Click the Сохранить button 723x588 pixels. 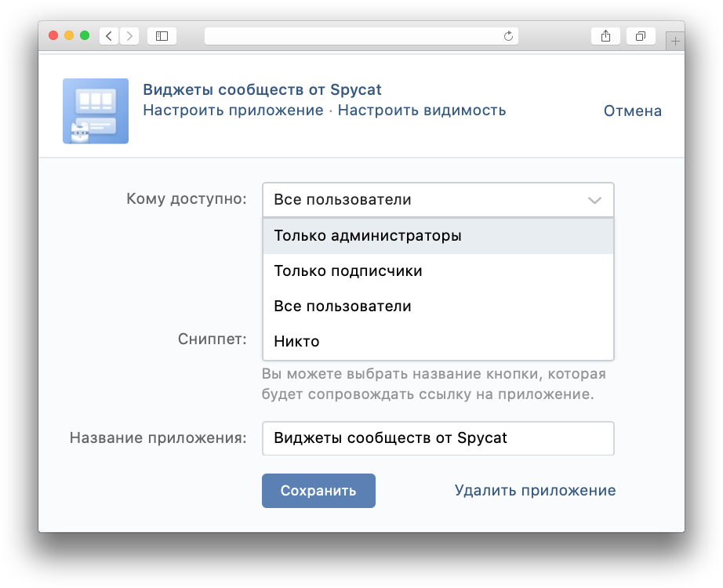click(x=318, y=491)
